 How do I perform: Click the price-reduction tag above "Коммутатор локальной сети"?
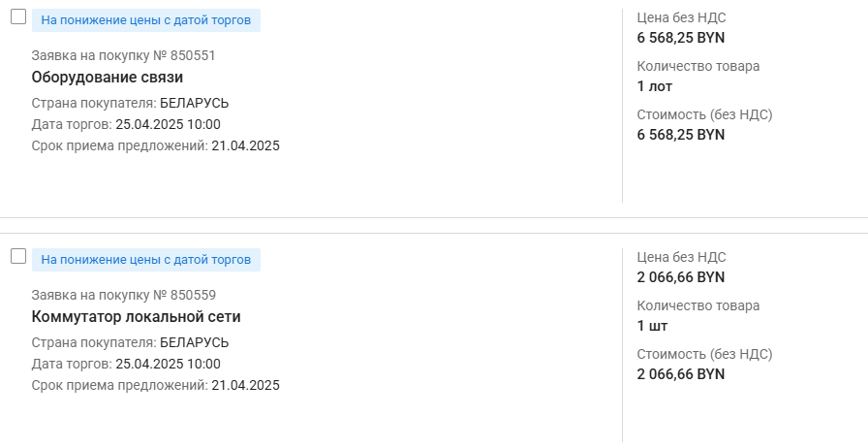[x=145, y=259]
